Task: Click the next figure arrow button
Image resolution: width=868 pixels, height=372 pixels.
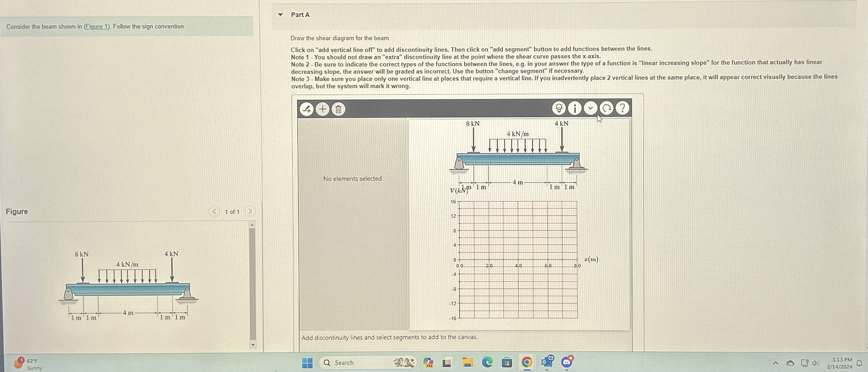Action: point(250,211)
